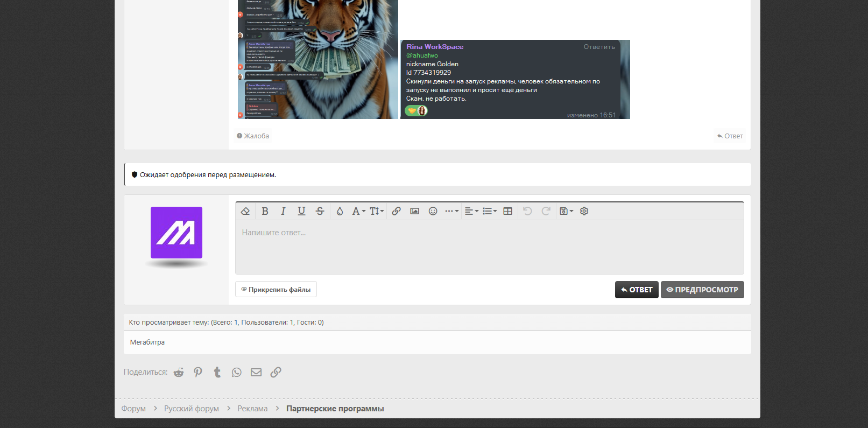Click the undo icon in editor

(527, 211)
